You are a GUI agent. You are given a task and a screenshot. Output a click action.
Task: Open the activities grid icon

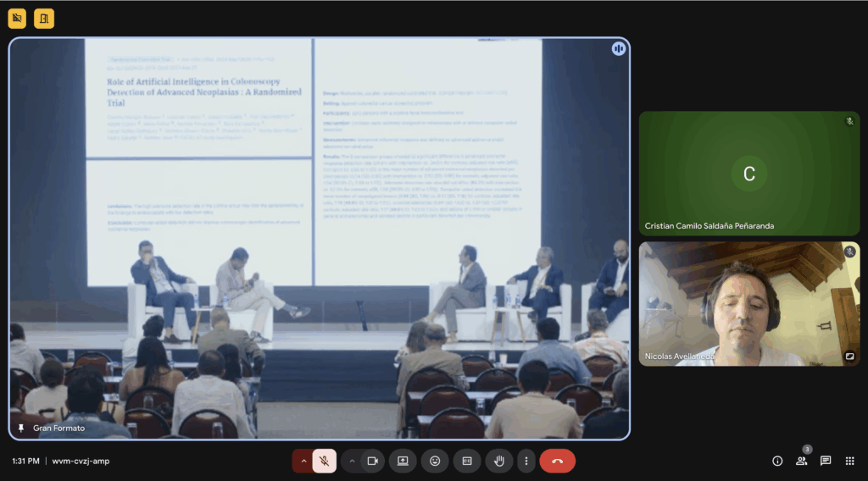849,461
